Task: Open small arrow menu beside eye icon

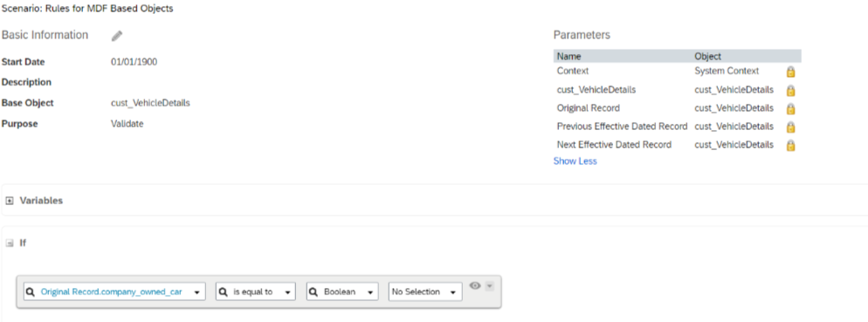Action: point(489,286)
